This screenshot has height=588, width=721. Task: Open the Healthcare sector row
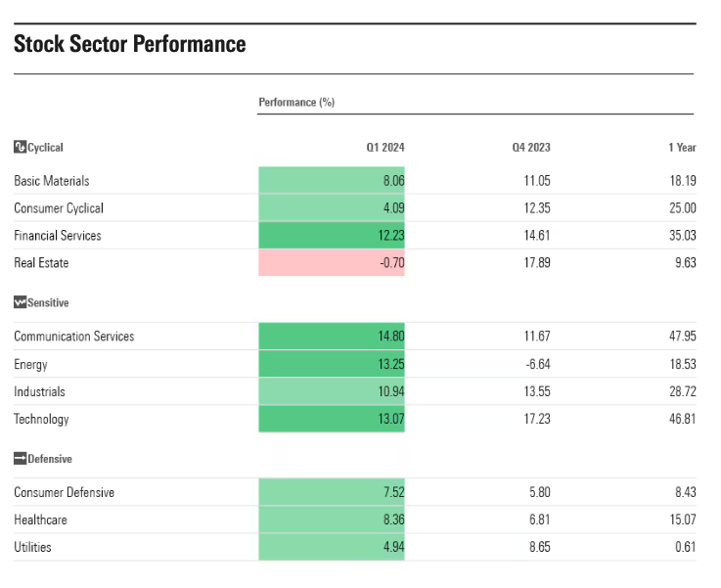[x=40, y=520]
